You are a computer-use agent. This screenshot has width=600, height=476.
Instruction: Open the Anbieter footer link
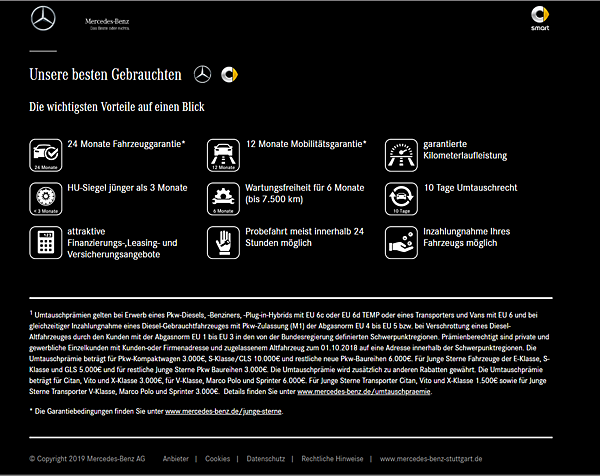176,458
